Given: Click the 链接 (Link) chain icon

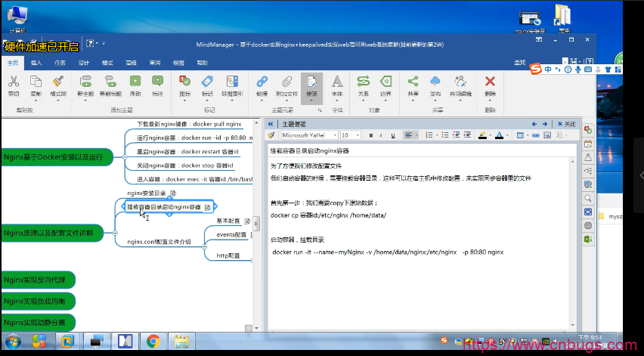Looking at the screenshot, I should [x=262, y=82].
